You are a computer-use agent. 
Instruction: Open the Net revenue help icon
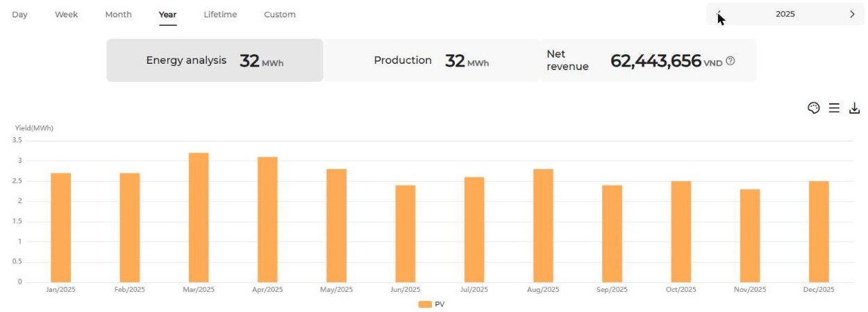click(730, 61)
